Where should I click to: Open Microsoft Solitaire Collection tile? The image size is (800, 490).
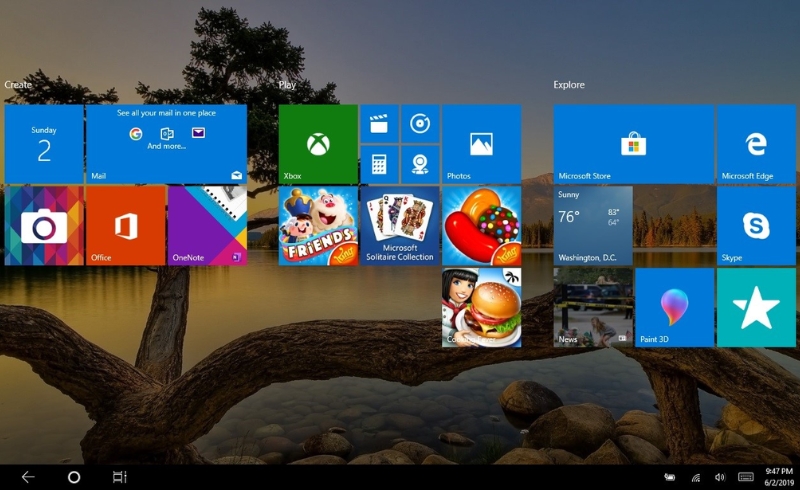click(x=399, y=226)
